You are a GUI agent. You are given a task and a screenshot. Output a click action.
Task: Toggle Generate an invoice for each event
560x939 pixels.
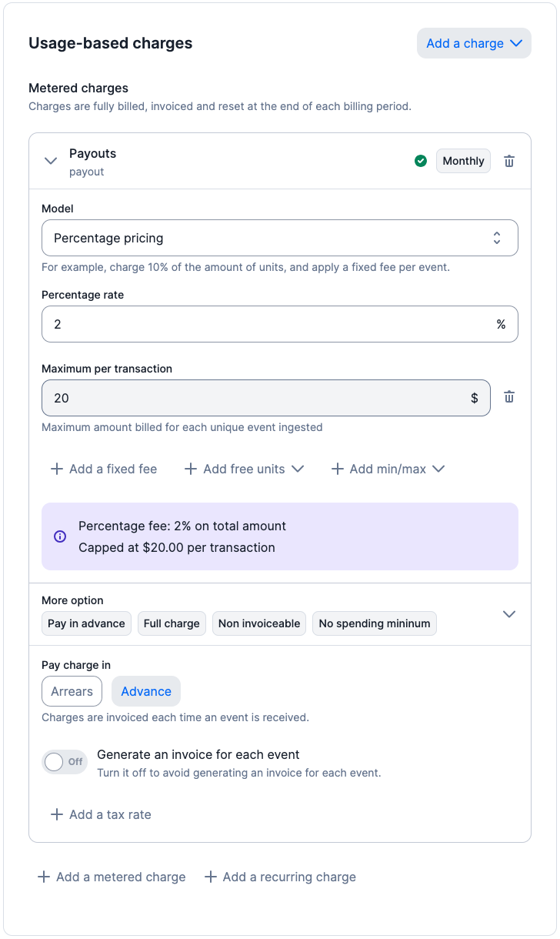point(65,762)
